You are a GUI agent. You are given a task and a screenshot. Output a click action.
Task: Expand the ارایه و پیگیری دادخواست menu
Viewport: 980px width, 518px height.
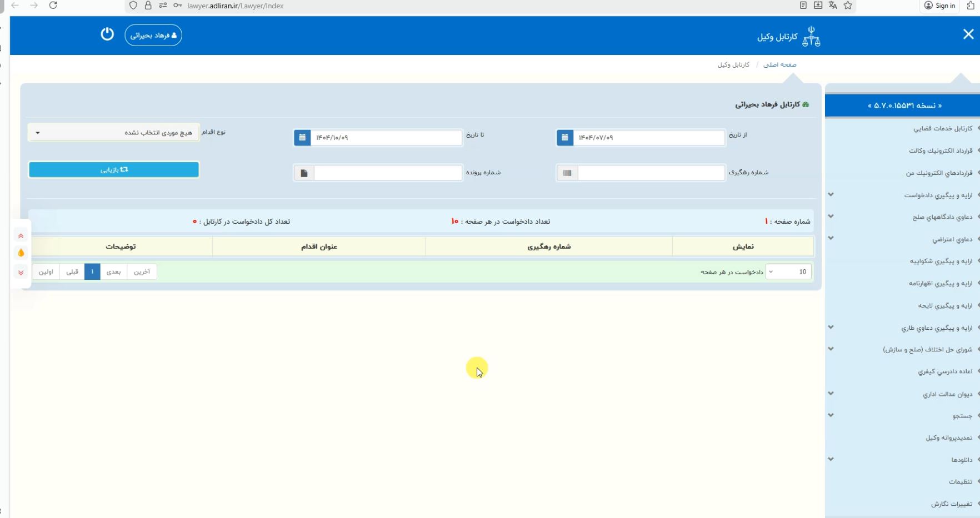pos(938,195)
